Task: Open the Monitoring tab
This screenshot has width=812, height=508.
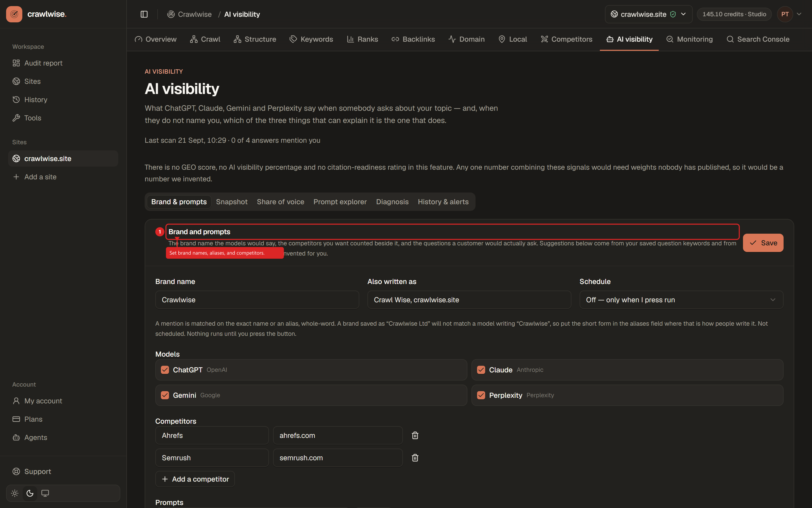Action: click(x=689, y=39)
